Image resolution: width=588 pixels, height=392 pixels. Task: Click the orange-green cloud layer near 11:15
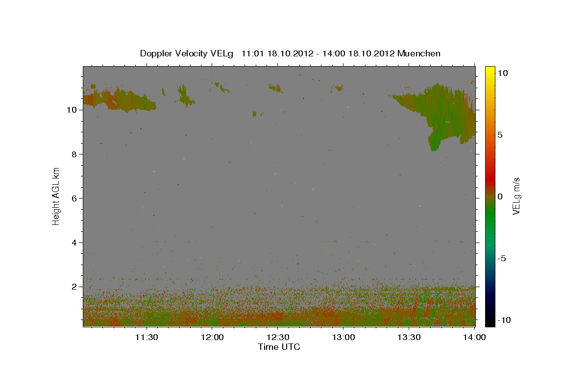(x=119, y=100)
